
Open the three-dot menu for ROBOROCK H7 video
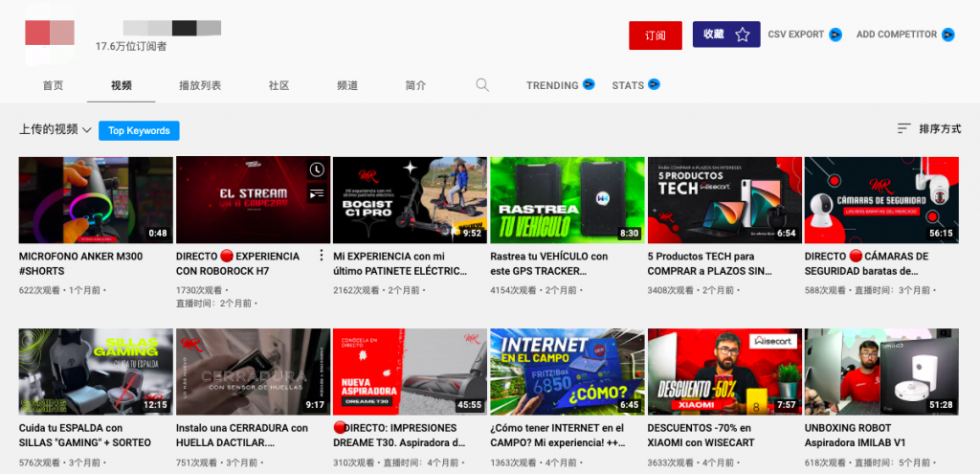(x=322, y=255)
